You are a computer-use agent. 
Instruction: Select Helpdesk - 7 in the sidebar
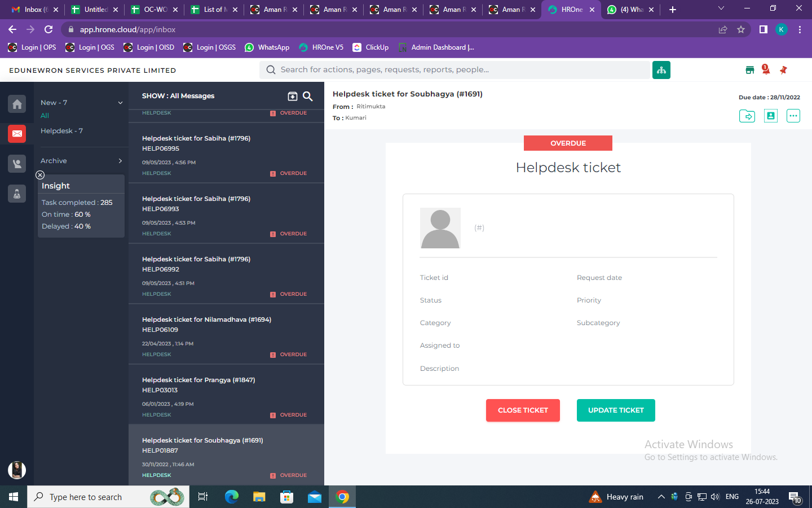coord(61,131)
